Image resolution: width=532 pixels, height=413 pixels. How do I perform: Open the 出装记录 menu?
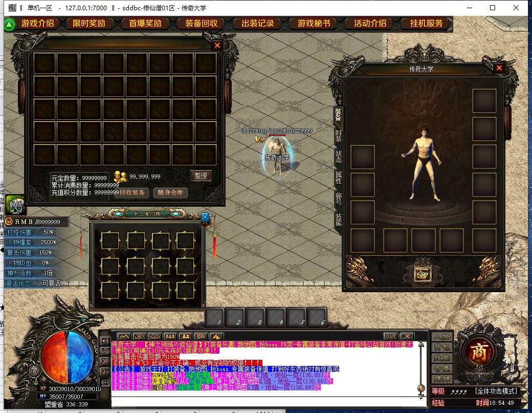click(258, 24)
